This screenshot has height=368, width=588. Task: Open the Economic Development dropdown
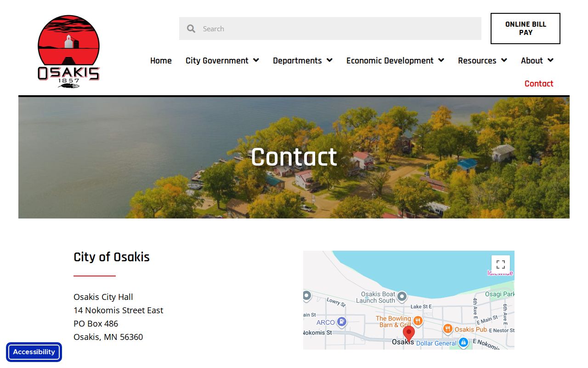point(395,61)
